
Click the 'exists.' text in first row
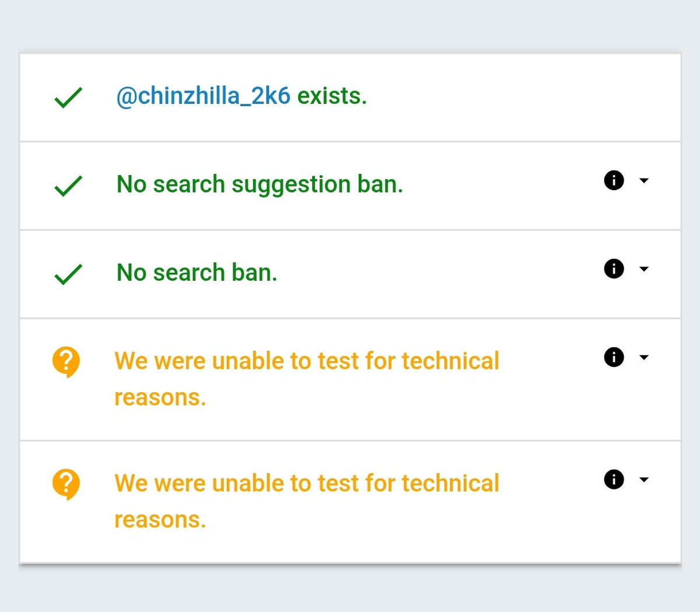click(x=332, y=96)
